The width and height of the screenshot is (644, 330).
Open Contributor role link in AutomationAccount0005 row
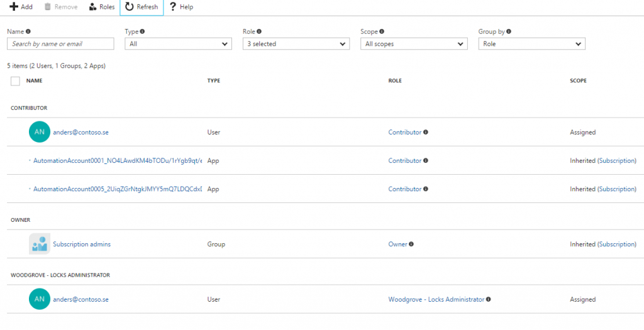(x=405, y=189)
